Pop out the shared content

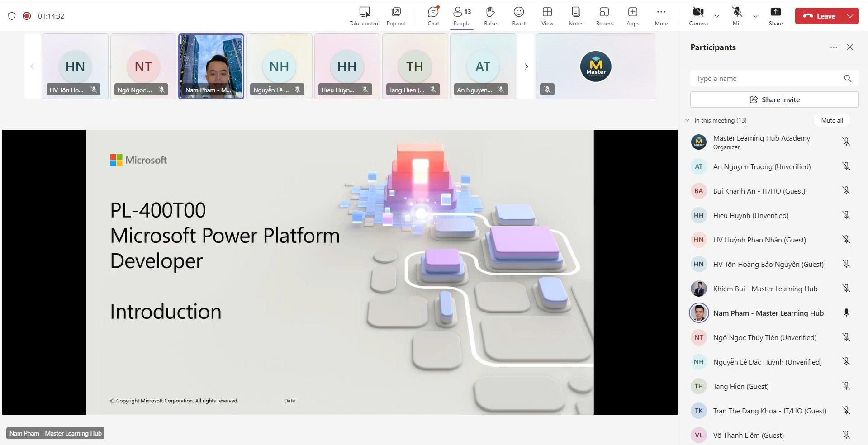(396, 16)
